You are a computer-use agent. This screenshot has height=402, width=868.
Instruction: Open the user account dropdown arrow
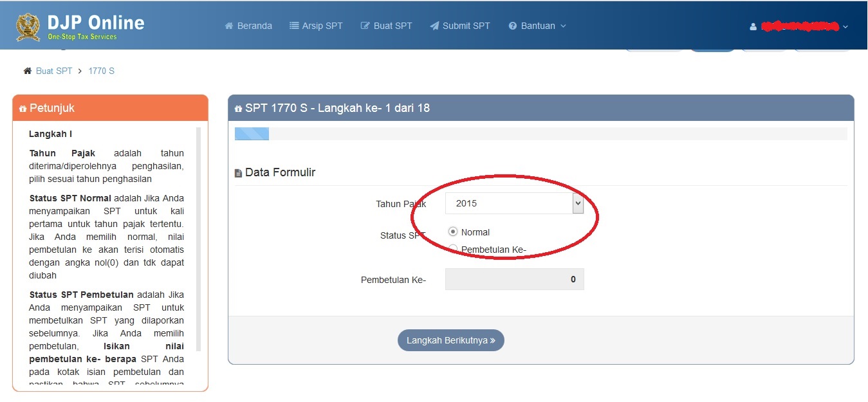pos(845,27)
